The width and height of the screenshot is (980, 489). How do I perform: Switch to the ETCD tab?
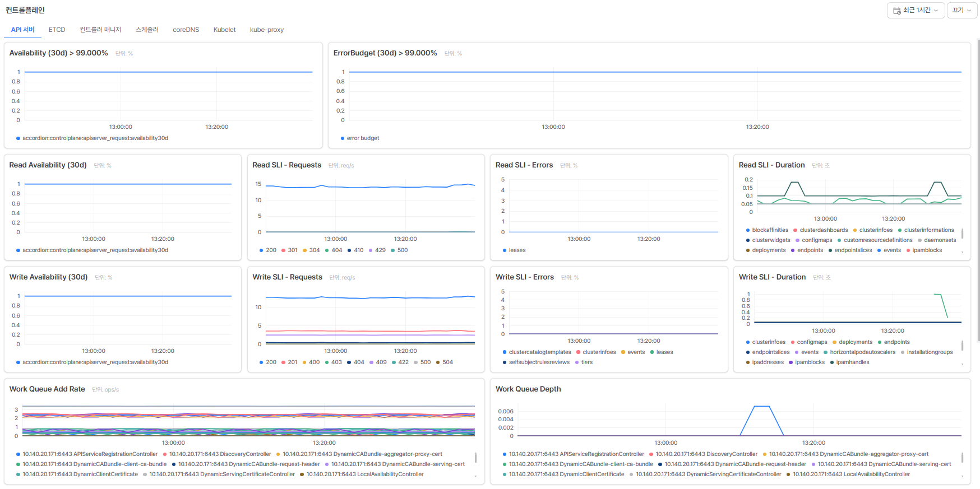[57, 30]
